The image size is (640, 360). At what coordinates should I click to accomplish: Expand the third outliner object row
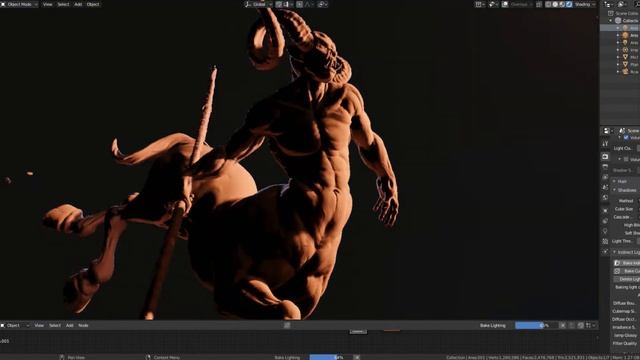[618, 42]
